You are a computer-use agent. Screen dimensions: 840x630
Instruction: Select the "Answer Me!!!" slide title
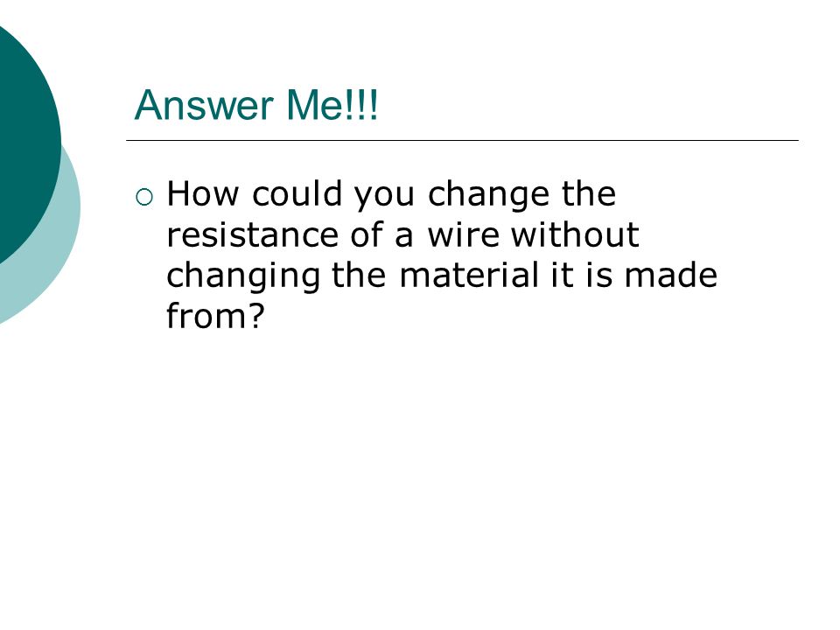pyautogui.click(x=256, y=105)
